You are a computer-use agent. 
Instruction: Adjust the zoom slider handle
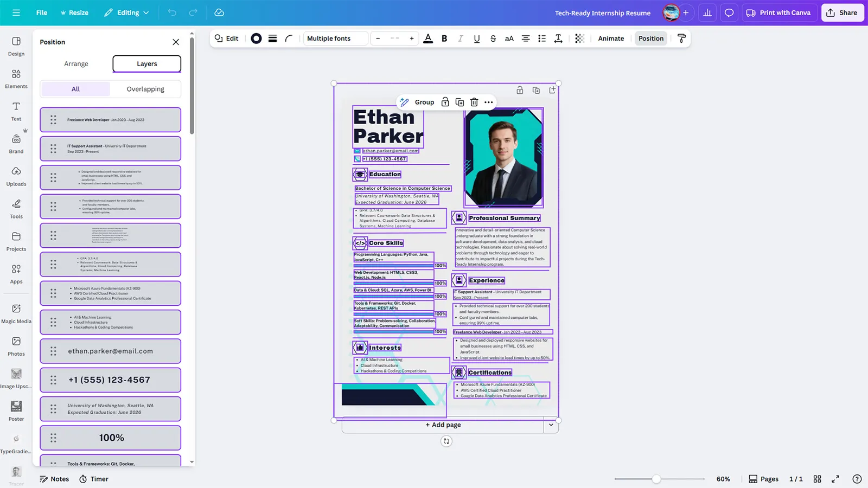tap(656, 479)
